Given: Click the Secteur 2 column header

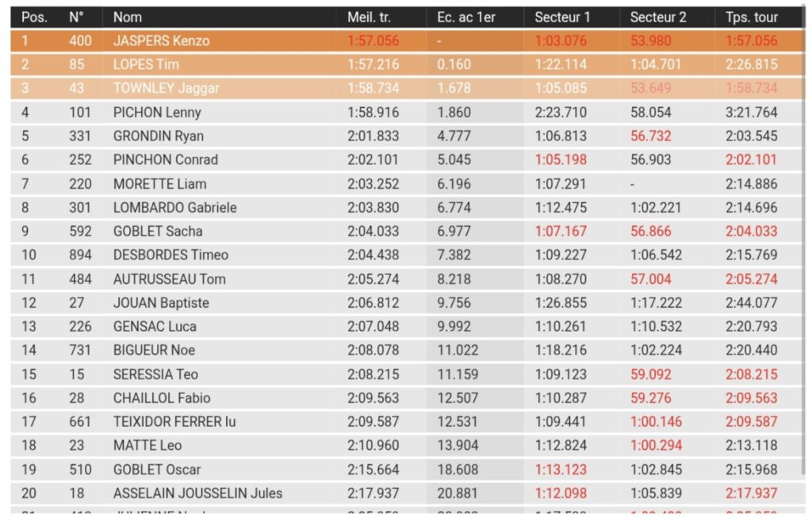Looking at the screenshot, I should click(x=658, y=17).
